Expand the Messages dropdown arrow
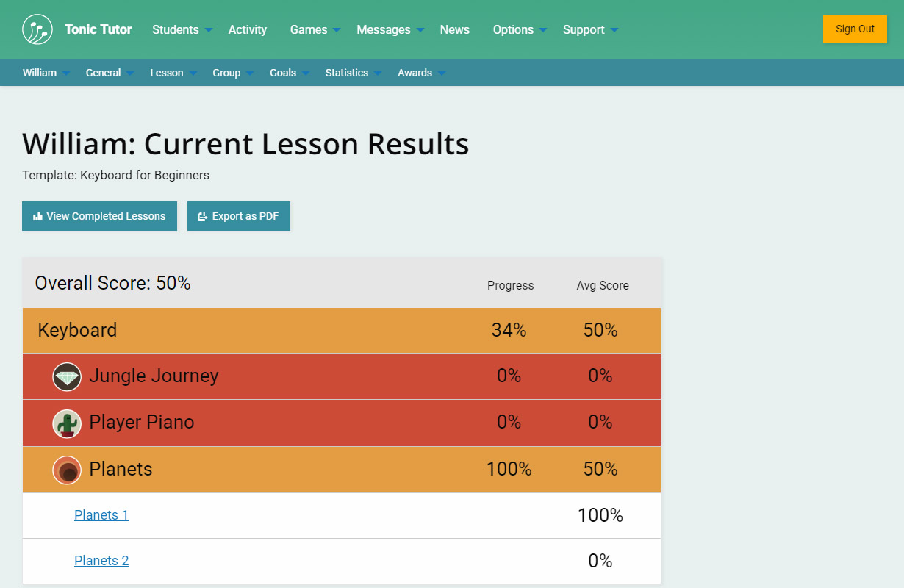This screenshot has height=588, width=904. [420, 30]
